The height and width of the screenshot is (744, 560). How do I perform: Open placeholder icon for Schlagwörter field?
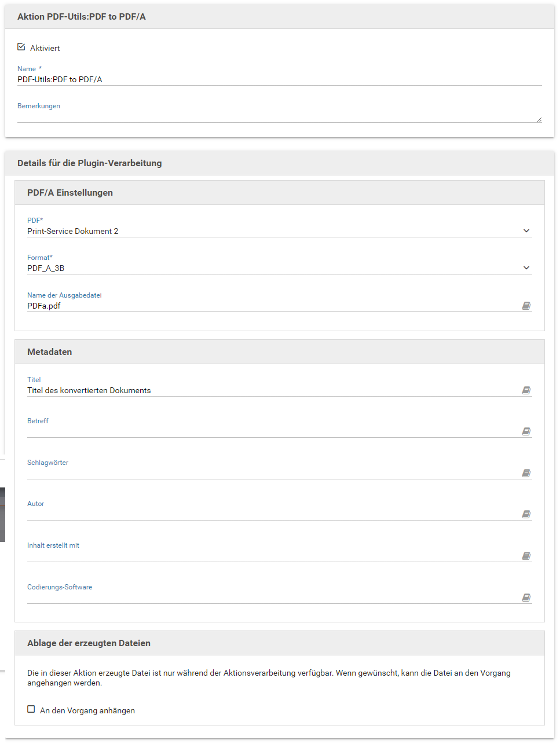(526, 473)
